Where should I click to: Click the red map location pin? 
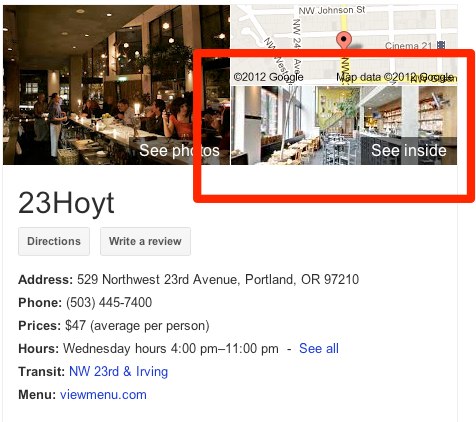(x=344, y=40)
